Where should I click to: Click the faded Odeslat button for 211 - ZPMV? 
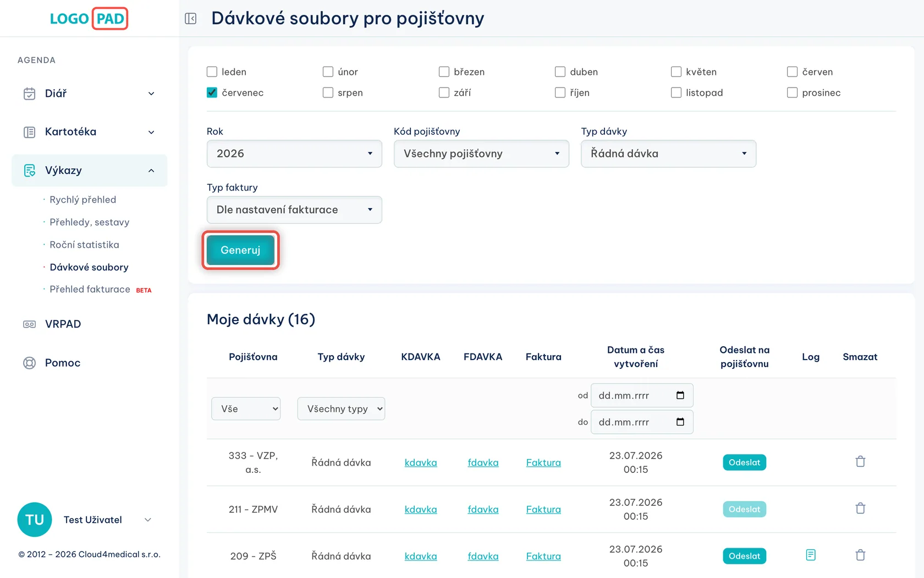pos(744,509)
